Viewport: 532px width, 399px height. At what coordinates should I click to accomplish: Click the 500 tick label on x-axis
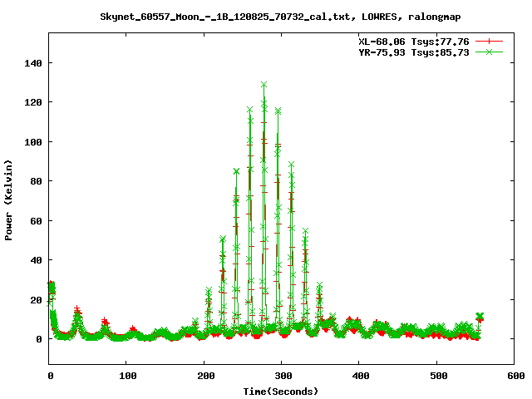point(436,377)
